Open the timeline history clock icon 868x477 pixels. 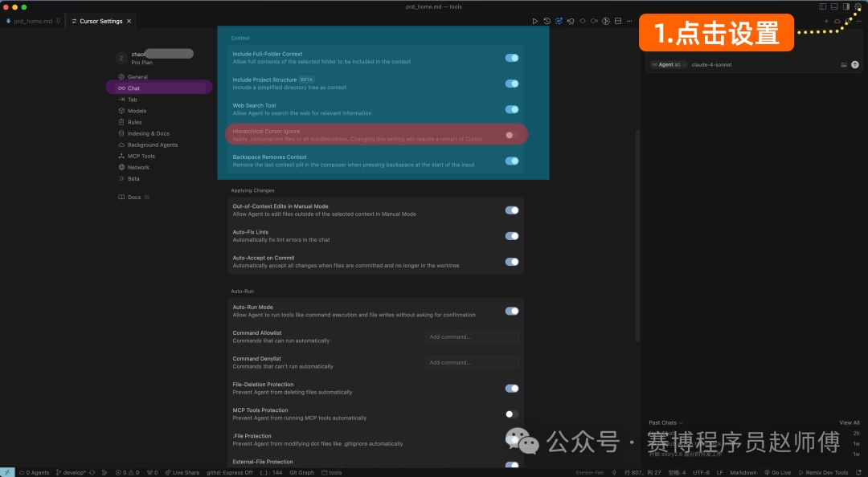(547, 21)
